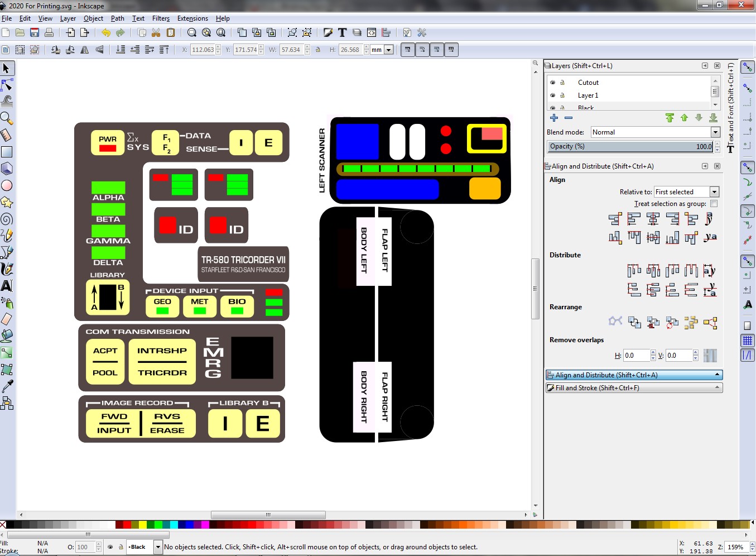Select the Text tool in toolbox
The image size is (756, 556).
(x=7, y=286)
